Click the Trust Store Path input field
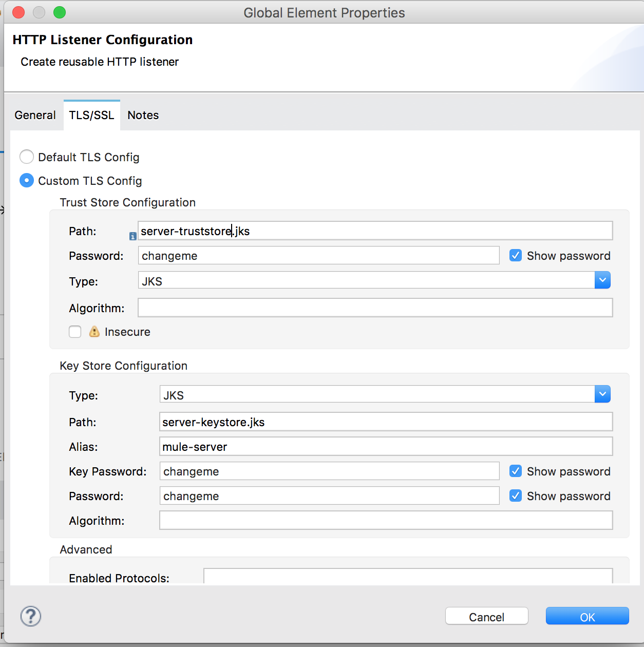The width and height of the screenshot is (644, 647). click(375, 231)
